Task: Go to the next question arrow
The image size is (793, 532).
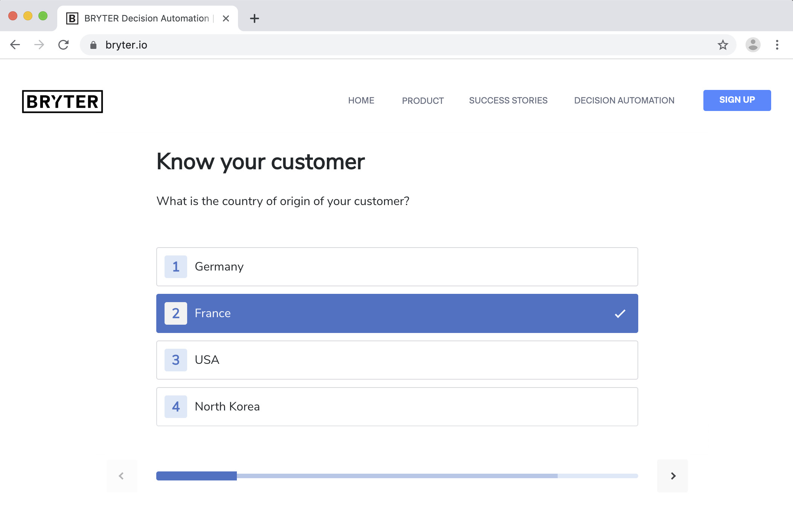Action: (673, 476)
